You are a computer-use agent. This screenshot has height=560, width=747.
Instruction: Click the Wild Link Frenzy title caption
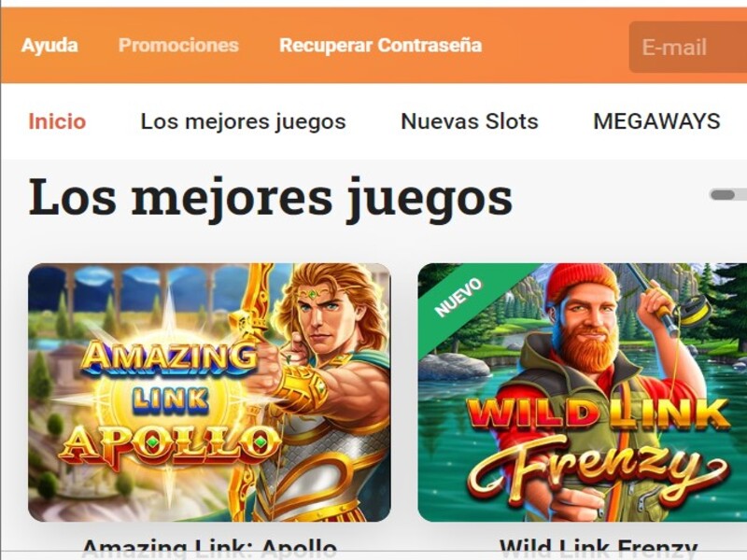point(599,548)
